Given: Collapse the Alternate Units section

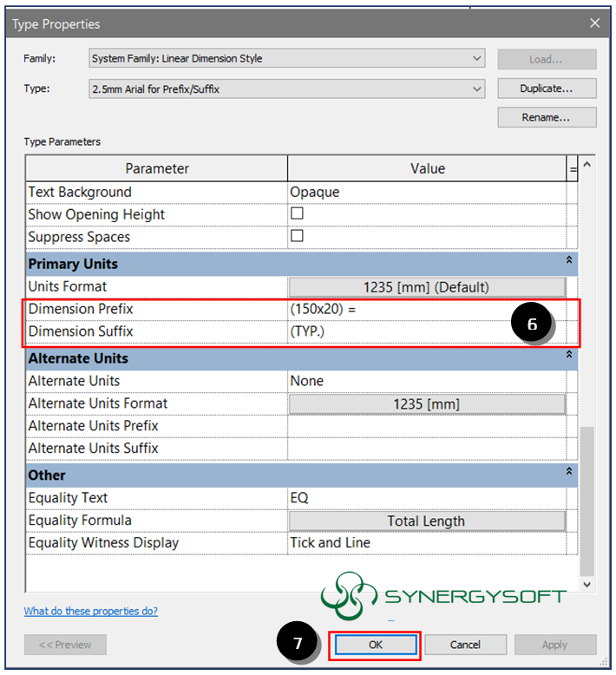Looking at the screenshot, I should pos(570,355).
